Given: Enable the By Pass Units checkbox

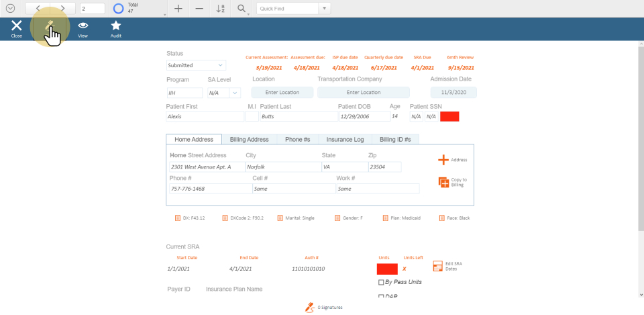Looking at the screenshot, I should [x=382, y=282].
